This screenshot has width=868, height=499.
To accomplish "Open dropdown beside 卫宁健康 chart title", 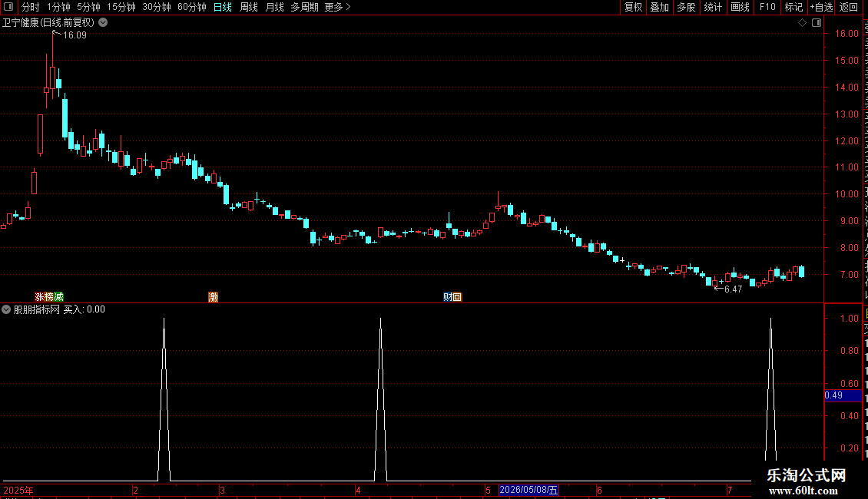I will point(103,23).
